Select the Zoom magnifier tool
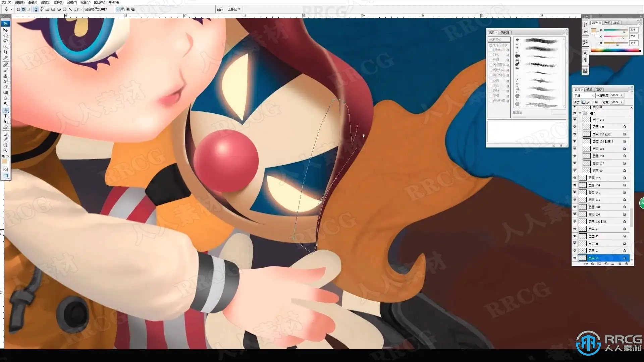The width and height of the screenshot is (644, 362). 5,150
